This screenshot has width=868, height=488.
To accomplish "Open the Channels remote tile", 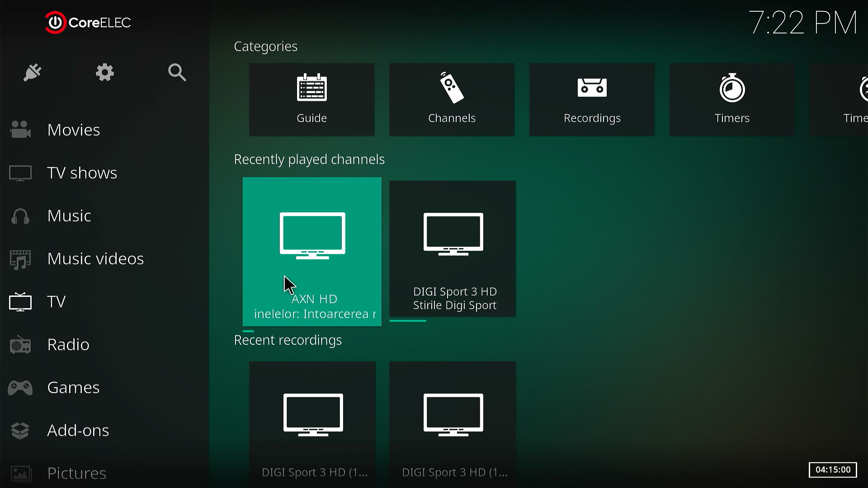I will point(452,99).
